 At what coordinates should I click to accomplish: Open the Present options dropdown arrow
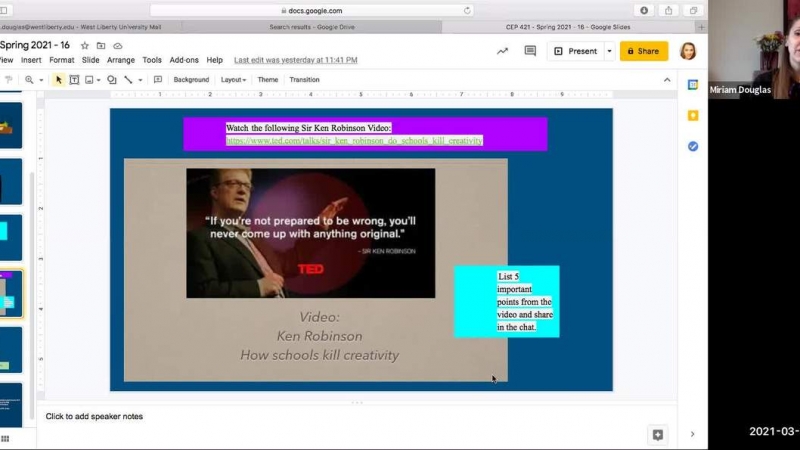click(609, 51)
